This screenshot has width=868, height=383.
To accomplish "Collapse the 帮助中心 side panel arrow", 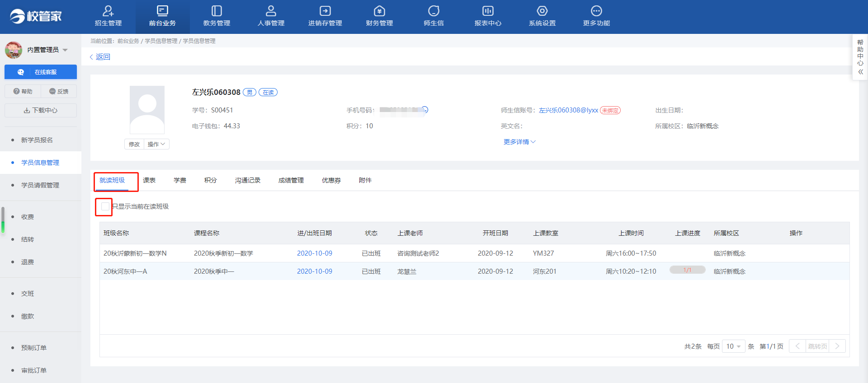I will pyautogui.click(x=860, y=72).
